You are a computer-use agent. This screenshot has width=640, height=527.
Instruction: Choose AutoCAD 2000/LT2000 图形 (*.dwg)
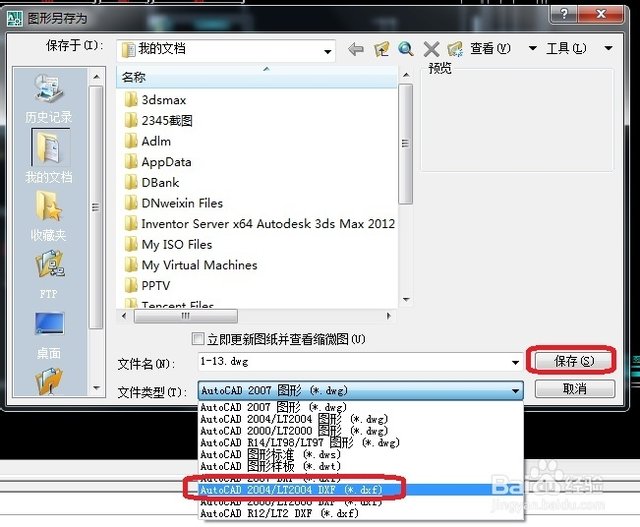(361, 431)
